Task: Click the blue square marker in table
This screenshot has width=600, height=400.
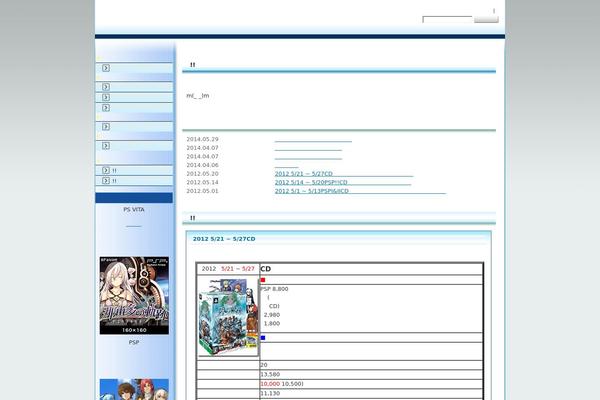Action: [x=263, y=338]
